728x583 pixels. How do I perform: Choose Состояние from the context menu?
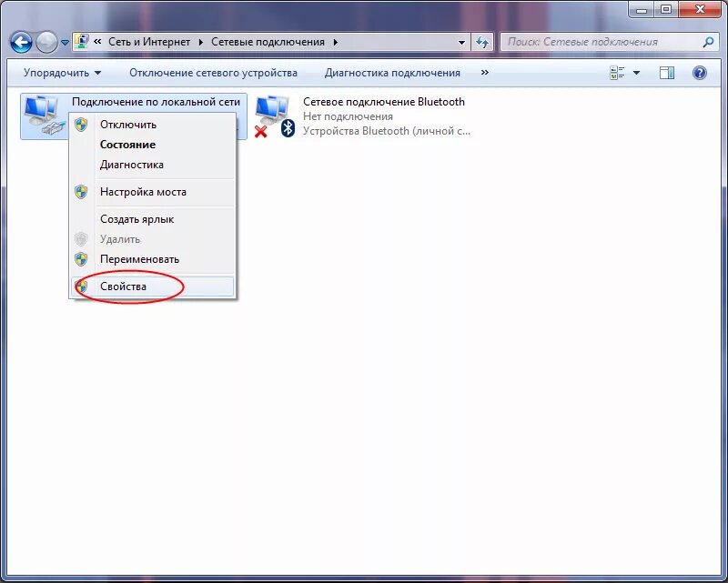[126, 144]
